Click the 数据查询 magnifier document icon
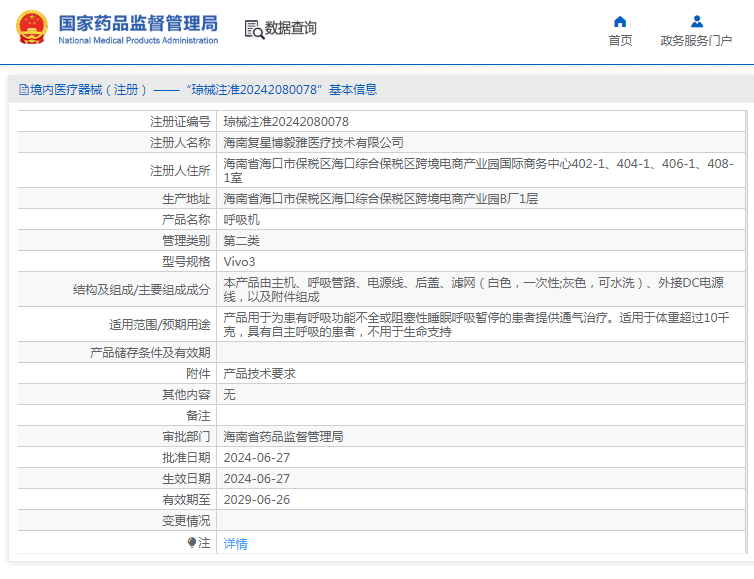 point(253,29)
